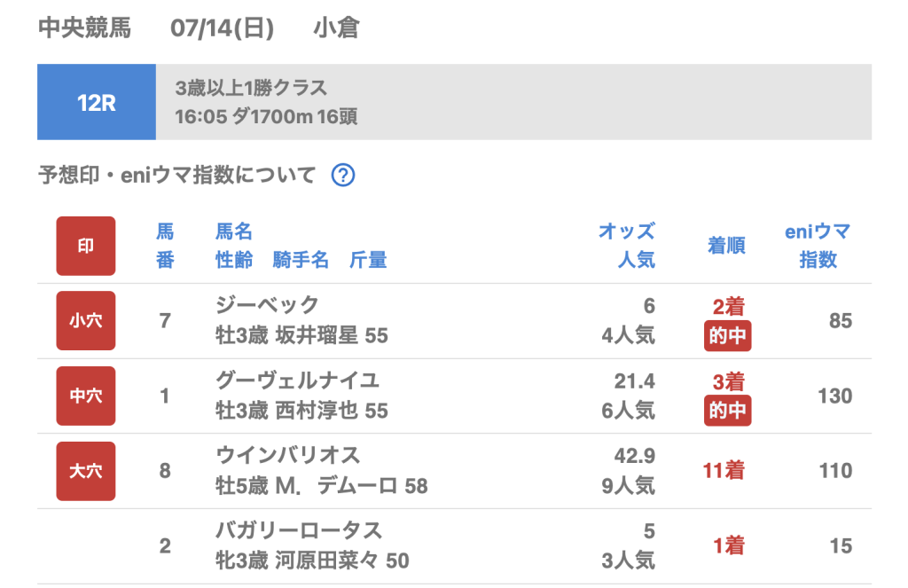
Task: Click the 予想印・eniウマ指数について text
Action: pyautogui.click(x=176, y=176)
